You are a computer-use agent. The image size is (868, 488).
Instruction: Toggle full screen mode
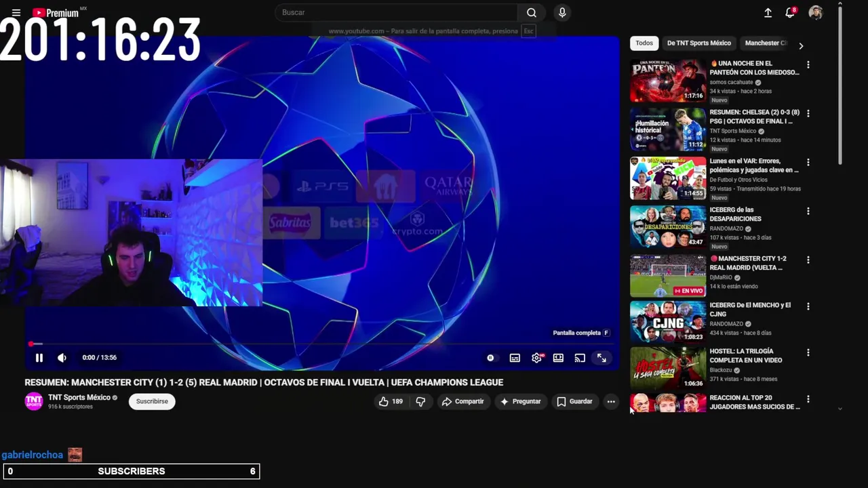coord(601,358)
